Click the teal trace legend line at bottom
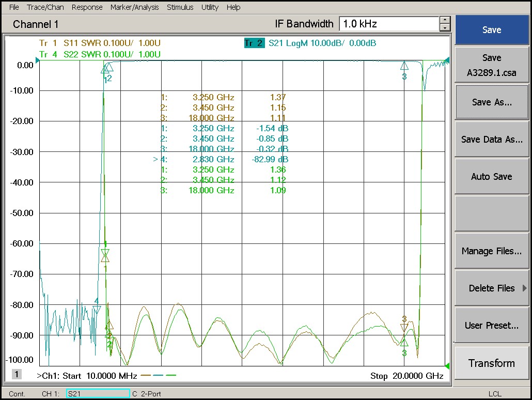The image size is (532, 400). [x=159, y=375]
